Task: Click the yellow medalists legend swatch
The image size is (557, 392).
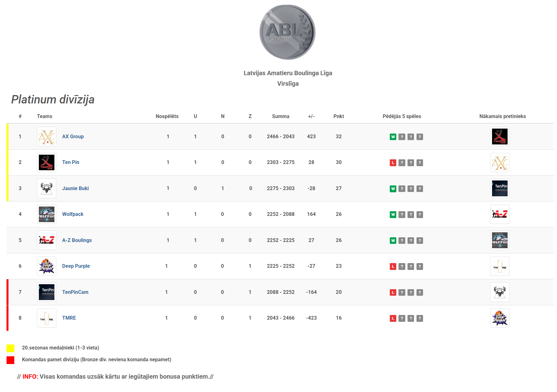Action: [x=11, y=348]
